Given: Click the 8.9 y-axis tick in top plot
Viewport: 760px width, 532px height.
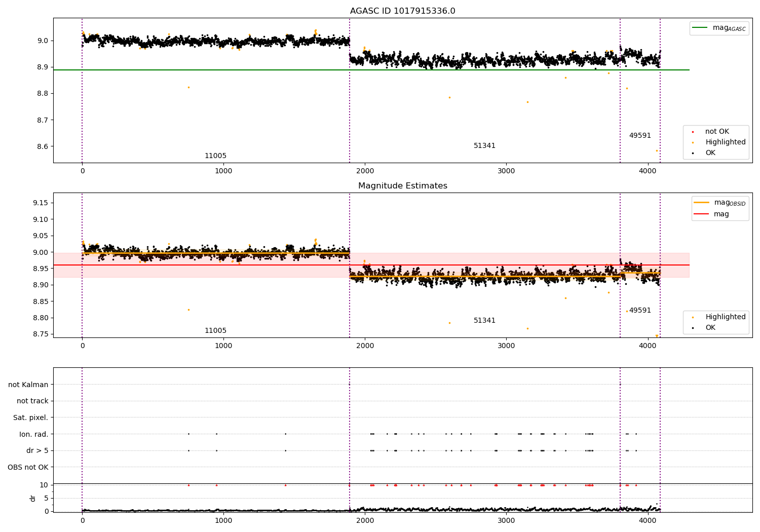Looking at the screenshot, I should (43, 67).
